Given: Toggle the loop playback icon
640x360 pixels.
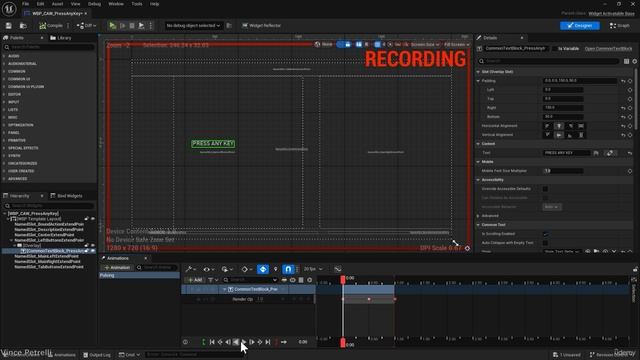Looking at the screenshot, I should coord(284,342).
